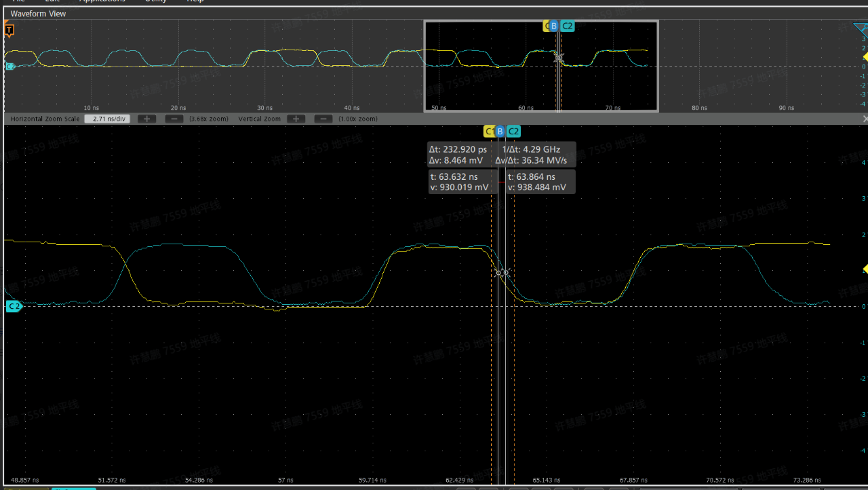Click the yellow trigger level arrow in zoom view
Image resolution: width=868 pixels, height=490 pixels.
click(865, 269)
